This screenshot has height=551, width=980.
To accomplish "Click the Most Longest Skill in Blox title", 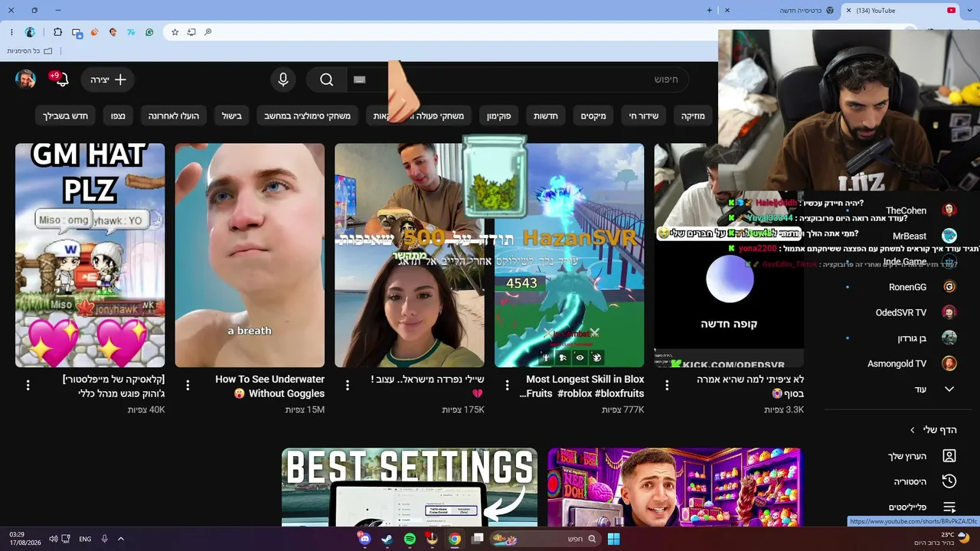I will click(x=582, y=386).
